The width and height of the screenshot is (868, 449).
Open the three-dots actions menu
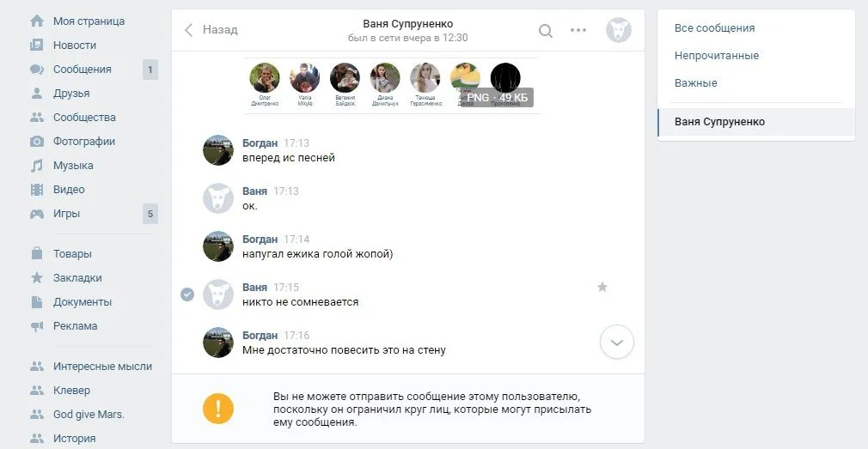coord(578,30)
